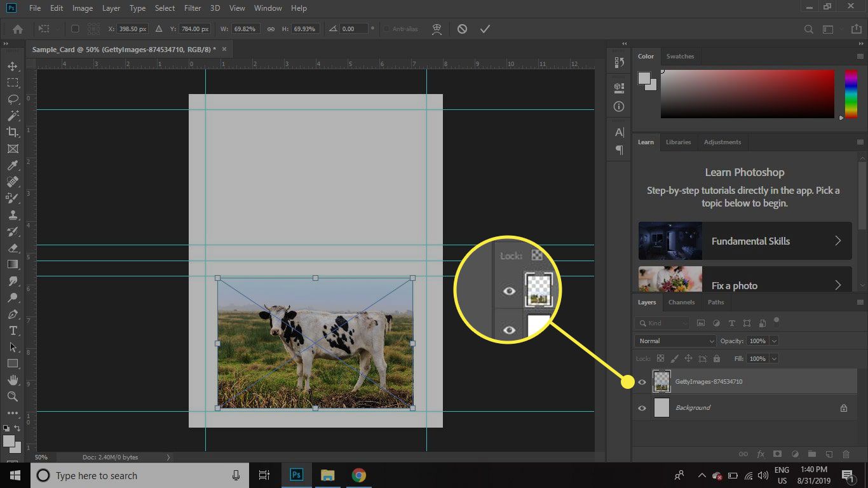Viewport: 868px width, 488px height.
Task: Select the Frame tool
Action: click(x=13, y=149)
